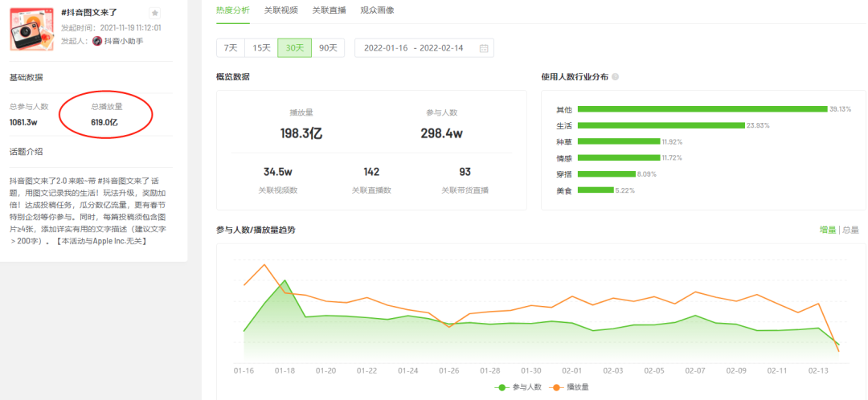Switch to 观众画像 tab
This screenshot has width=868, height=400.
click(x=377, y=10)
